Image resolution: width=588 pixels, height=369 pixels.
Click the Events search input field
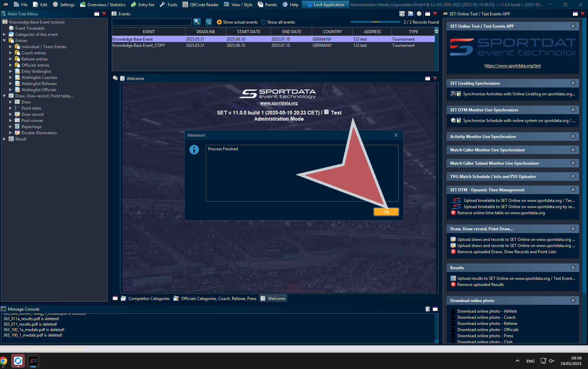[x=152, y=22]
